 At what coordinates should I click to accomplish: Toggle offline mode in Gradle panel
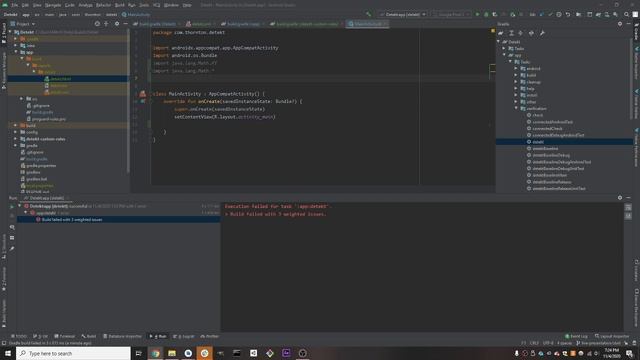pyautogui.click(x=531, y=33)
